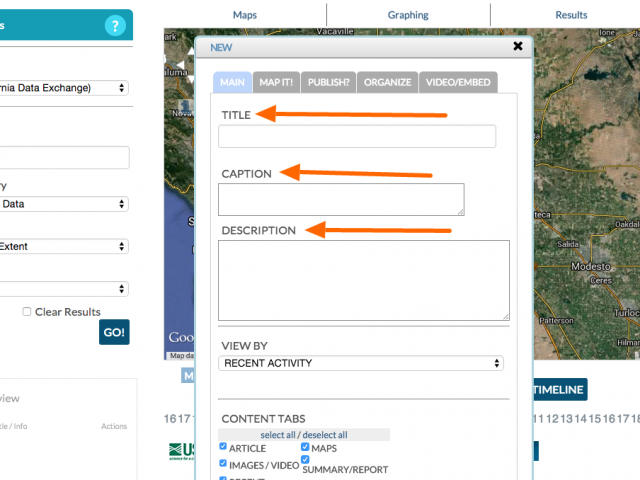
Task: Enable the Clear Results checkbox
Action: (x=27, y=312)
